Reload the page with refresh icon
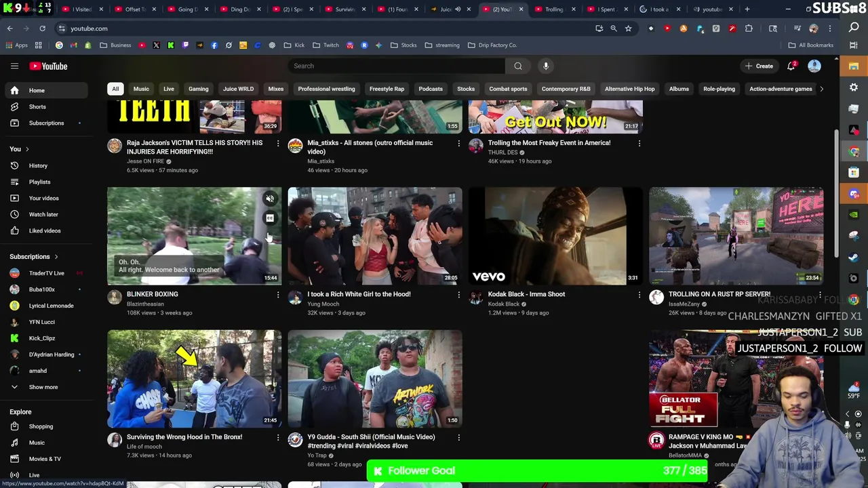 pyautogui.click(x=42, y=28)
